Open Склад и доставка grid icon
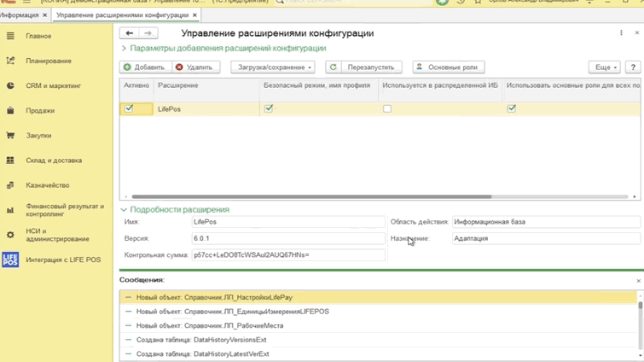Screen dimensions: 644x362 [x=10, y=161]
